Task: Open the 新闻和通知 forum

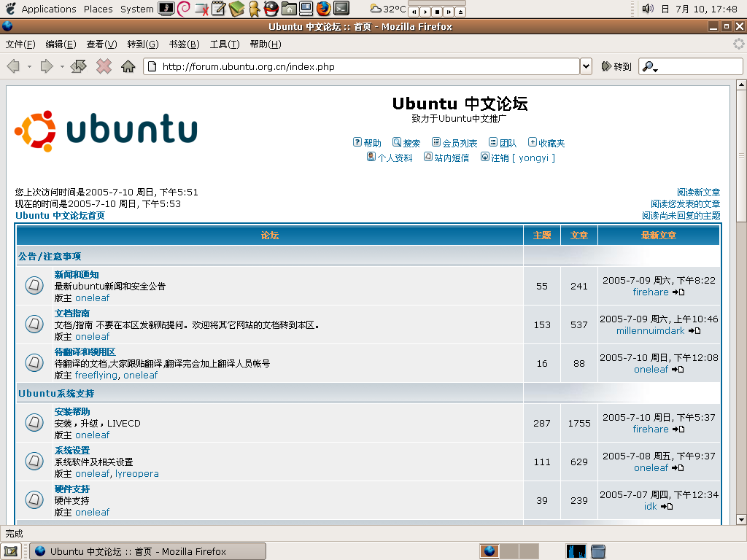Action: coord(77,275)
